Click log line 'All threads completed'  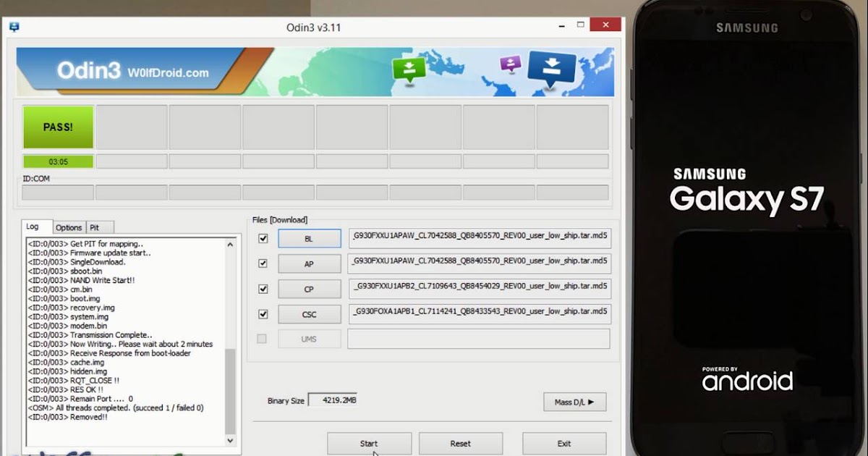(116, 408)
